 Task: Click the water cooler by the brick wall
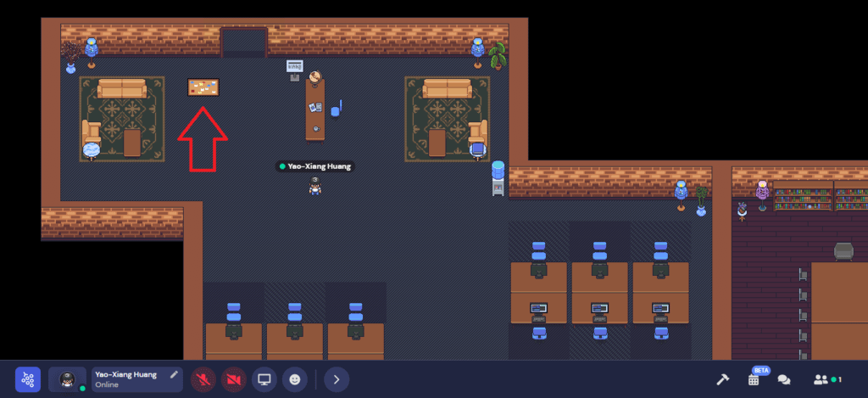(x=498, y=178)
